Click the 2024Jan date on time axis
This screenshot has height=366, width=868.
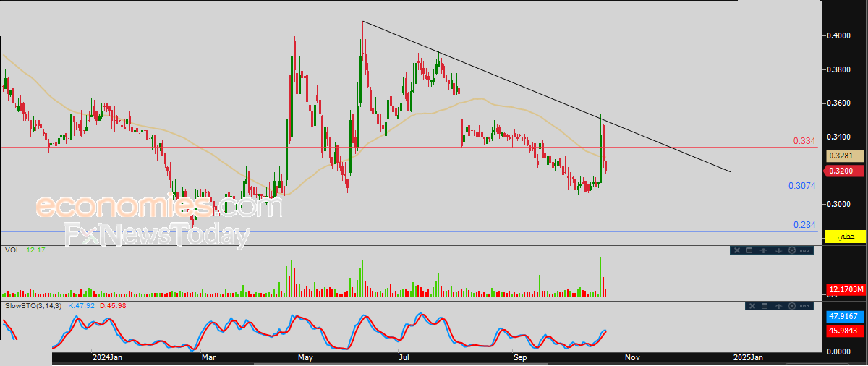click(107, 357)
